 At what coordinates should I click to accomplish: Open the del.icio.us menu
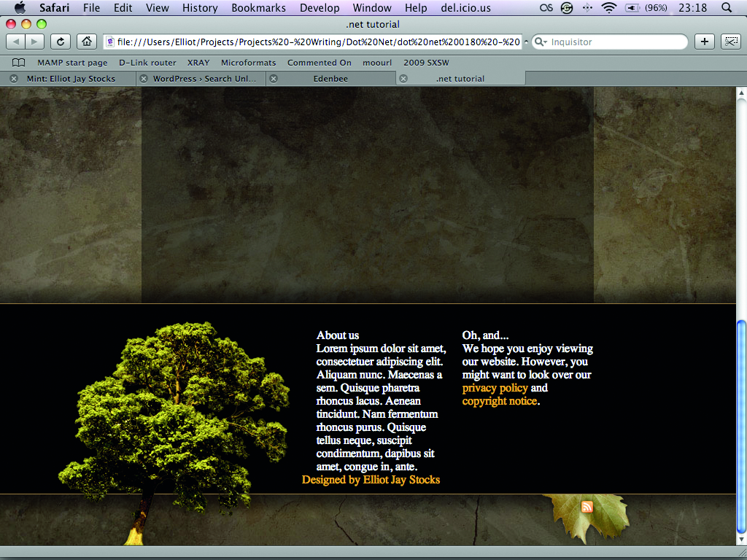point(466,7)
